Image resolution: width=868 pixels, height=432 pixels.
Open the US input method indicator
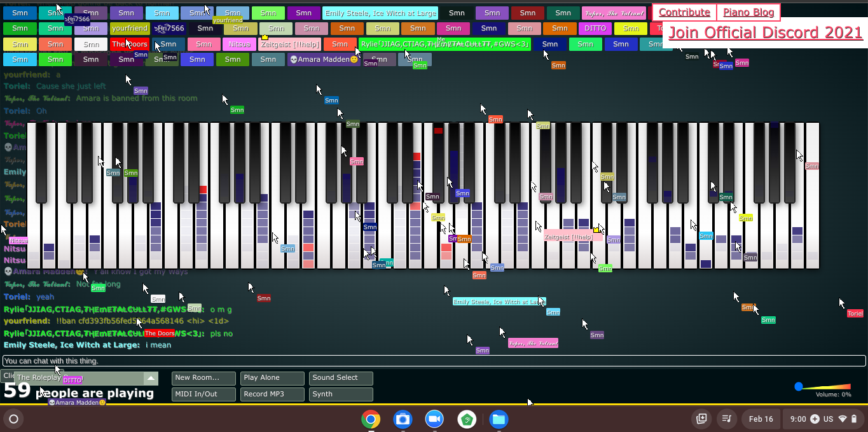click(828, 419)
